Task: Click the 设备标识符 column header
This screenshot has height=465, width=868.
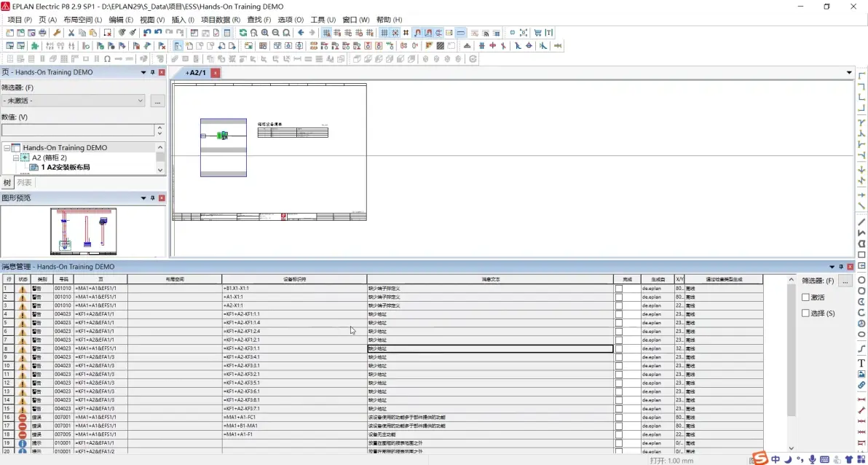Action: 294,279
